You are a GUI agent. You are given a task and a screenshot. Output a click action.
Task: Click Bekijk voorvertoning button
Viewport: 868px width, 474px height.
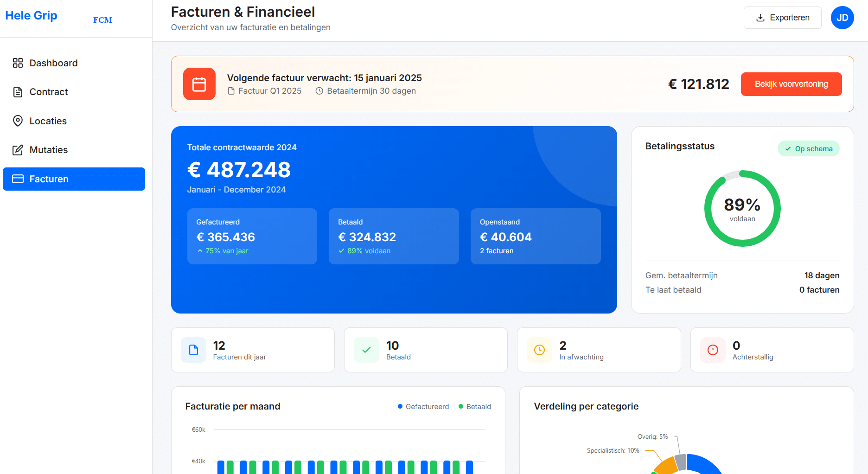(791, 84)
